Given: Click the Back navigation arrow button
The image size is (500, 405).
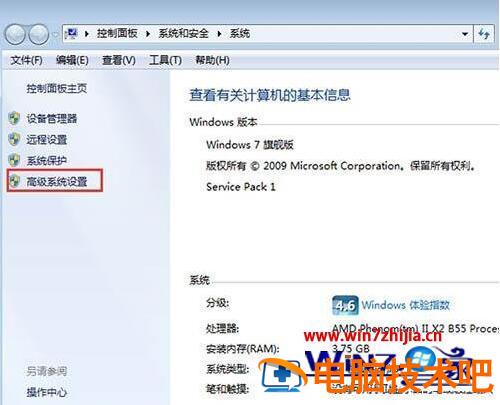Looking at the screenshot, I should 15,34.
